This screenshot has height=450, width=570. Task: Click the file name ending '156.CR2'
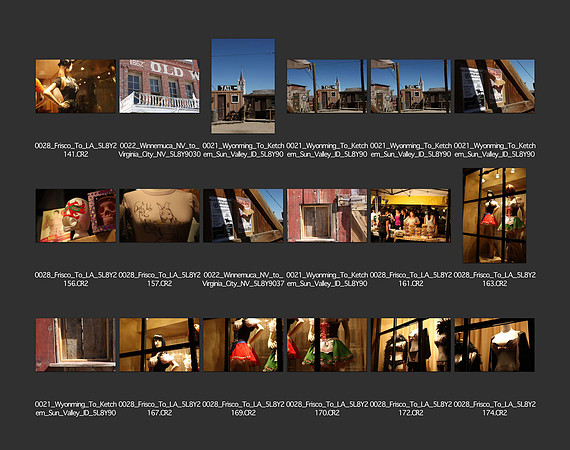76,279
